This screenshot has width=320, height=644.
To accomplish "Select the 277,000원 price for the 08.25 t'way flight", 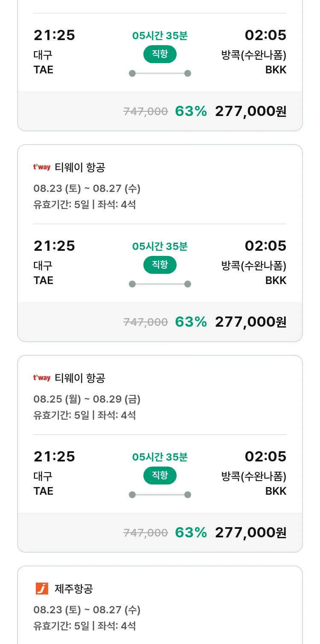I will click(x=250, y=533).
